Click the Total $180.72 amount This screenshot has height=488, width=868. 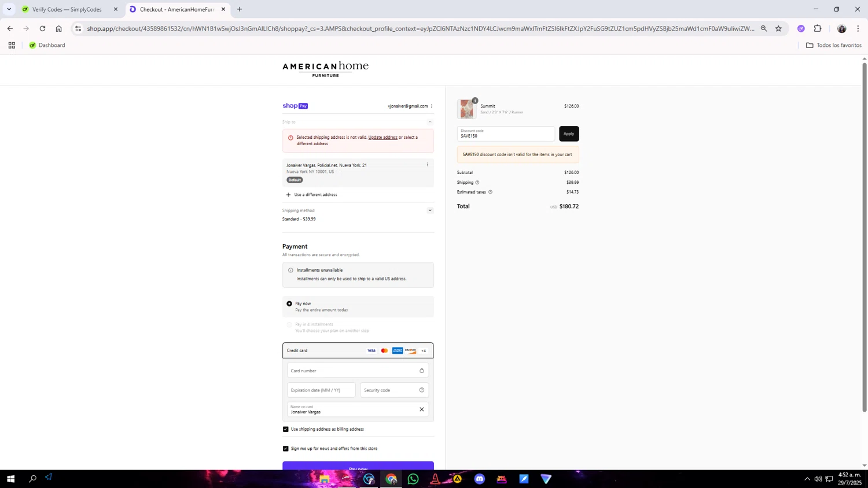tap(569, 206)
